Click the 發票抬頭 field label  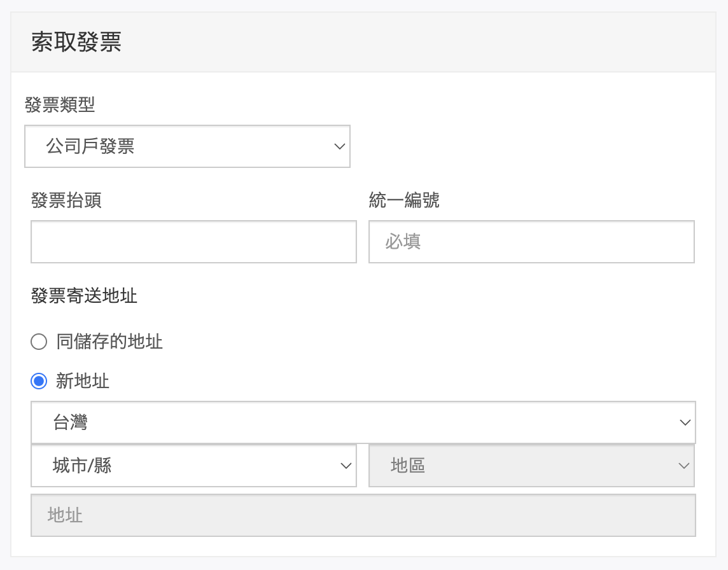pyautogui.click(x=66, y=200)
